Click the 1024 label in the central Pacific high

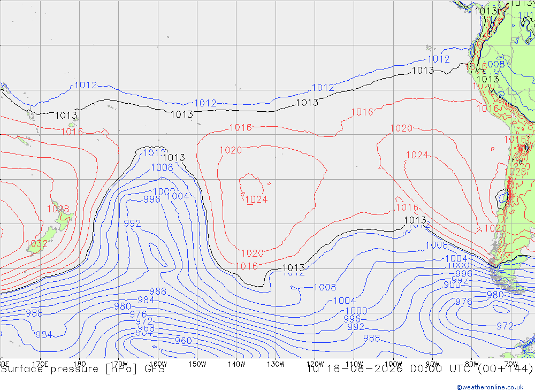coord(256,199)
